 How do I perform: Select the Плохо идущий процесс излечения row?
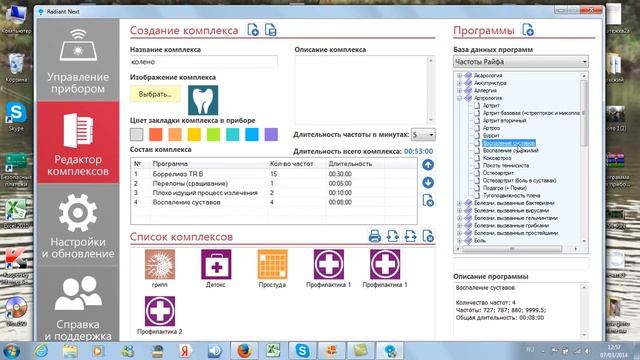tap(274, 193)
